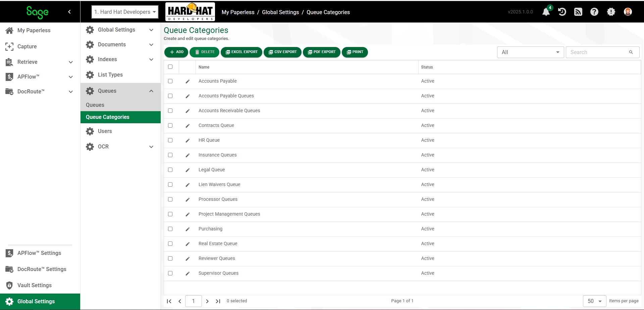Expand the Global Settings submenu
The width and height of the screenshot is (644, 310).
click(151, 30)
